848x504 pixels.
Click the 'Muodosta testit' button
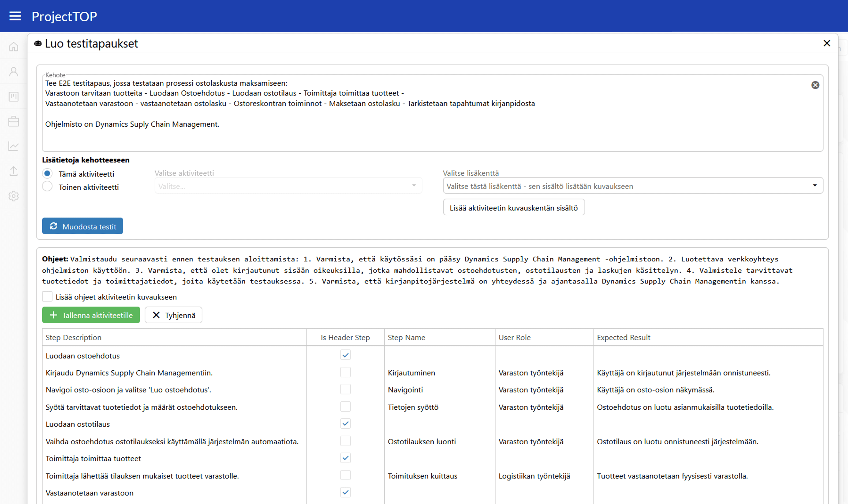[82, 226]
